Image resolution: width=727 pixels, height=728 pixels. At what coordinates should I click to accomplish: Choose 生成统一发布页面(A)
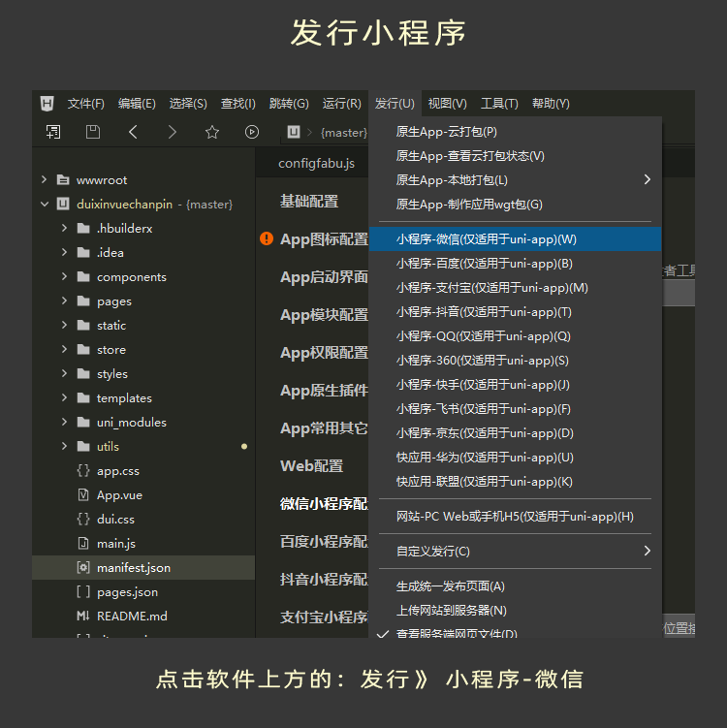(515, 586)
